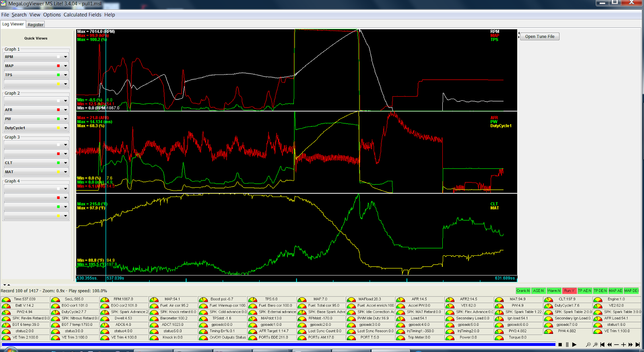Screen dimensions: 644x352
Task: Click the MAP AE status indicator
Action: 615,291
